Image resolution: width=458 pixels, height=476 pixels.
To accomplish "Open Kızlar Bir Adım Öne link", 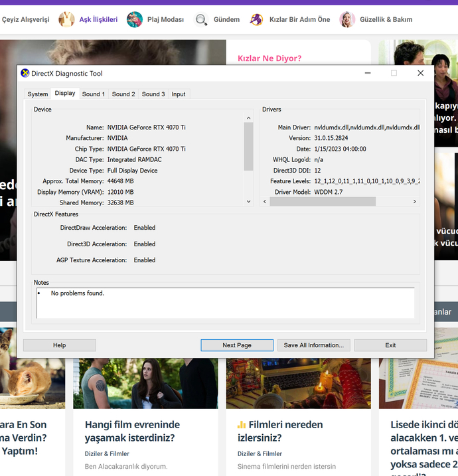I will tap(299, 19).
